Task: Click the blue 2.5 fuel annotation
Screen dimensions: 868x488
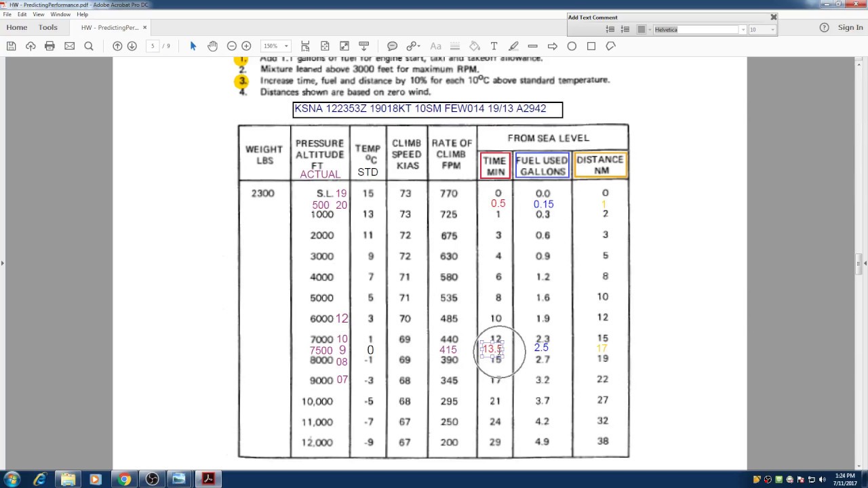Action: point(541,348)
